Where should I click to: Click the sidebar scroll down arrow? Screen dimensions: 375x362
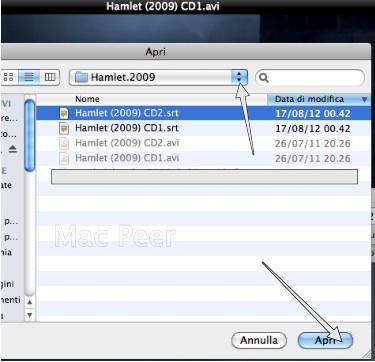(x=30, y=315)
